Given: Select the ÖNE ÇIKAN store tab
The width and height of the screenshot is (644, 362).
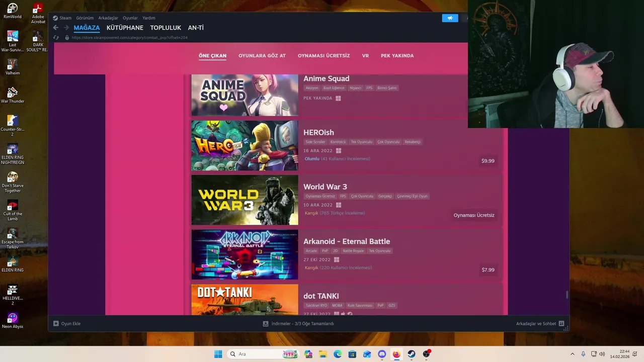Looking at the screenshot, I should [x=212, y=56].
